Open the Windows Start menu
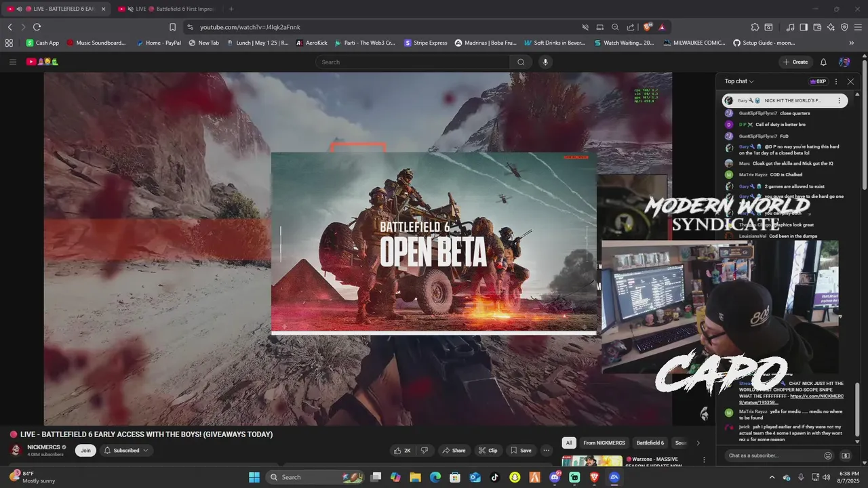 pyautogui.click(x=254, y=477)
